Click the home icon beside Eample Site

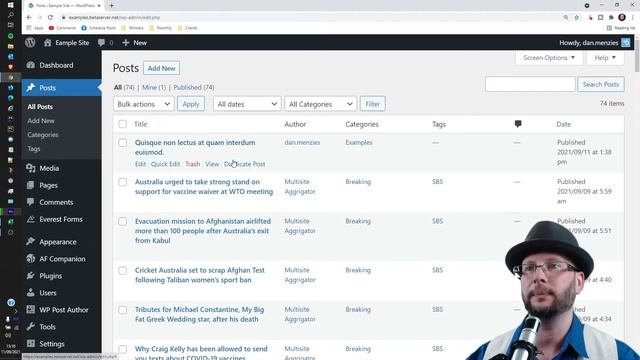pyautogui.click(x=48, y=42)
